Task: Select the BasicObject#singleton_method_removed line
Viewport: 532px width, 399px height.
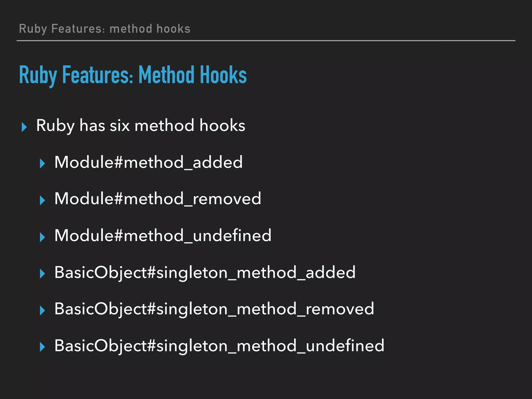Action: pyautogui.click(x=214, y=309)
